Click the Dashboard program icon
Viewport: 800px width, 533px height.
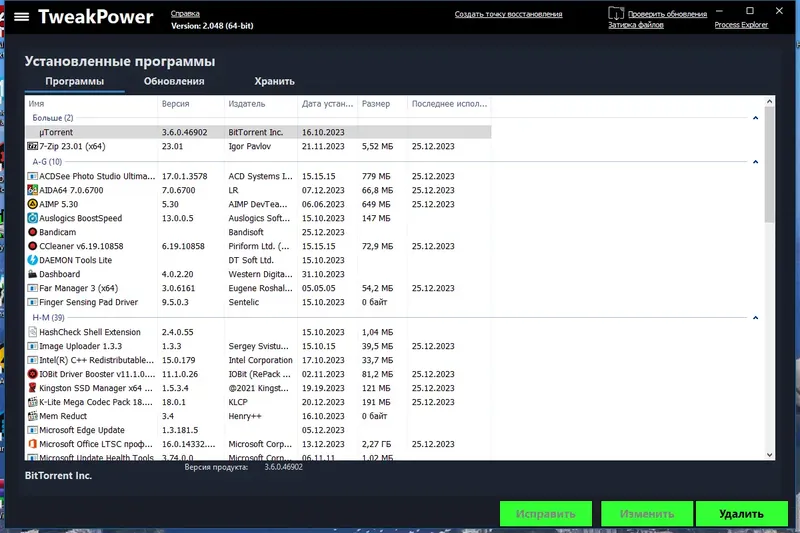tap(32, 274)
